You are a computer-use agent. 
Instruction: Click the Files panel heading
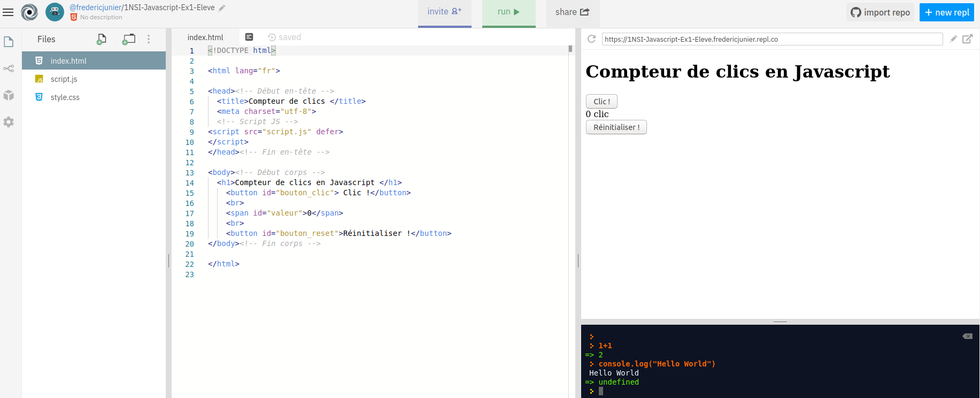pos(47,39)
